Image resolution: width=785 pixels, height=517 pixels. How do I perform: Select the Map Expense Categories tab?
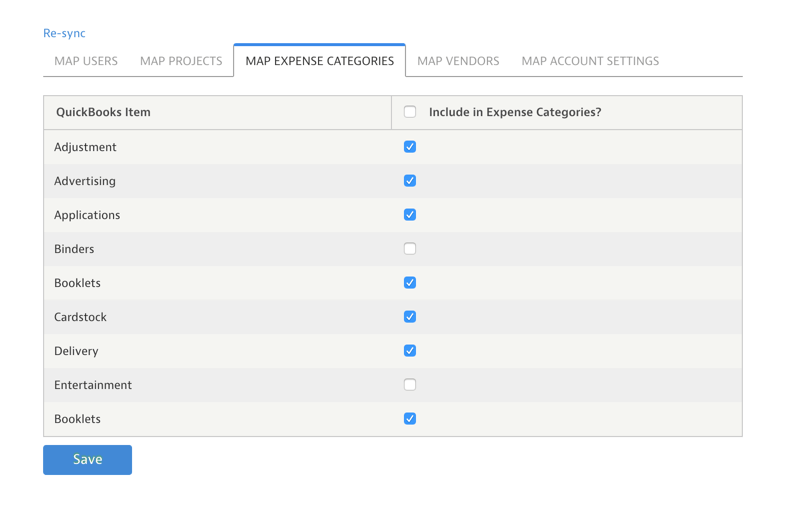(x=319, y=61)
